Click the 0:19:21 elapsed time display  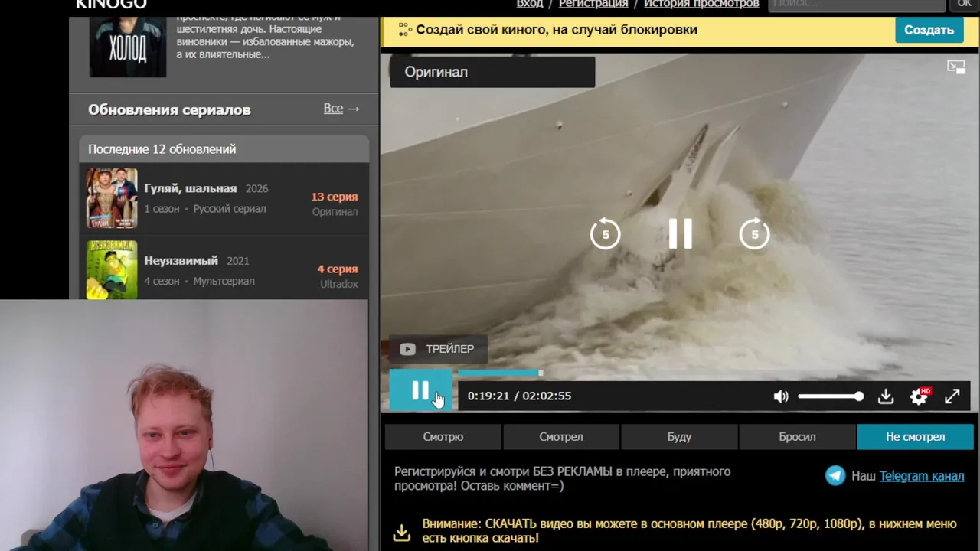pyautogui.click(x=488, y=396)
